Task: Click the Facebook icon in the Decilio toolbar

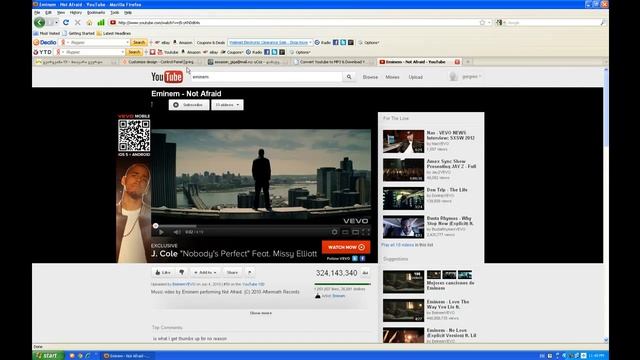Action: point(336,42)
